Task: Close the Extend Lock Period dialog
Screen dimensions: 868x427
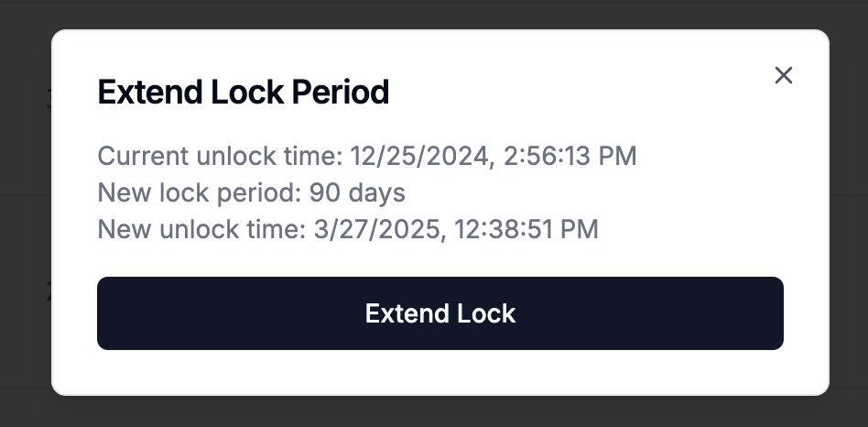Action: pyautogui.click(x=783, y=75)
